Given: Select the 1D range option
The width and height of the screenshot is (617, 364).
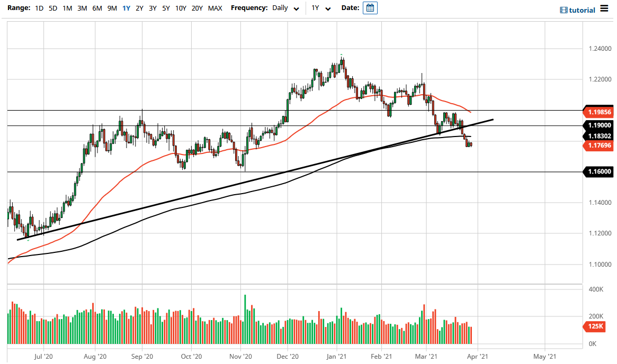Looking at the screenshot, I should point(39,8).
